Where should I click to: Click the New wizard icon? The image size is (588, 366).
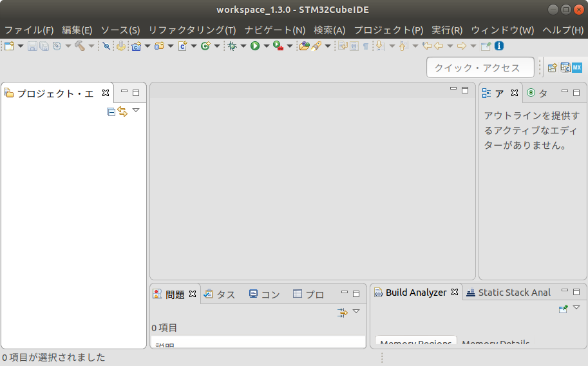(x=9, y=46)
